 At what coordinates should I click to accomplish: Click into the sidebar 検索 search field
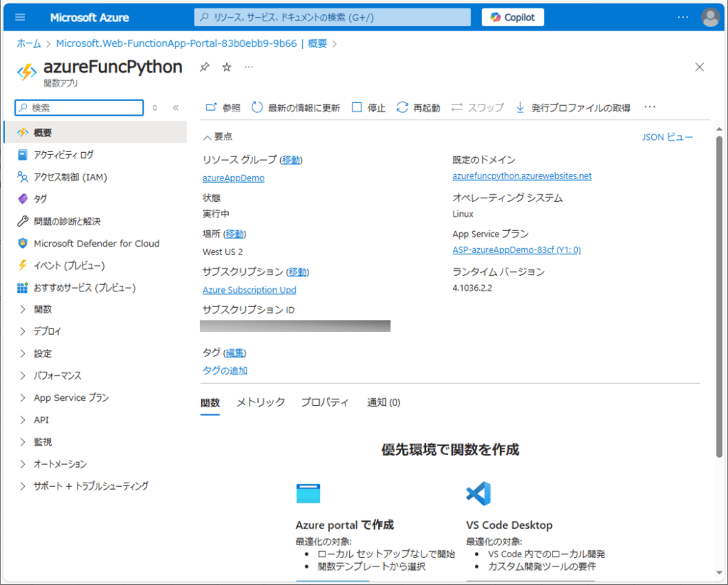(x=78, y=107)
